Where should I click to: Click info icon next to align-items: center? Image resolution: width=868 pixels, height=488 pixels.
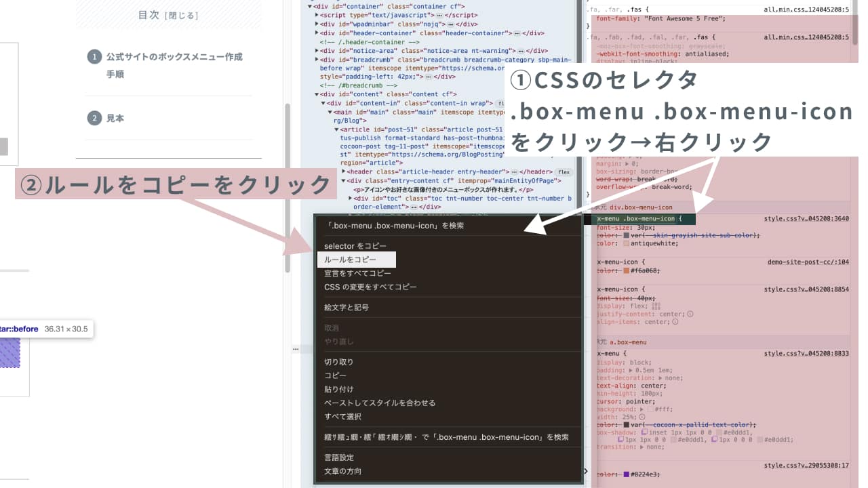[x=674, y=322]
